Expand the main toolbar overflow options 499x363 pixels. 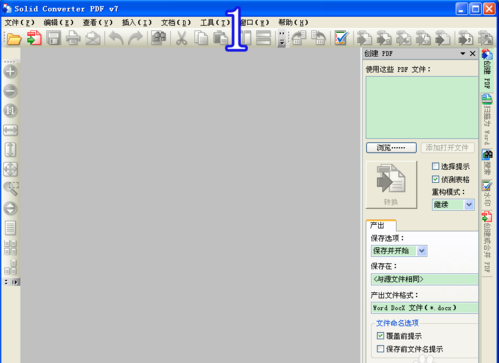pos(282,39)
